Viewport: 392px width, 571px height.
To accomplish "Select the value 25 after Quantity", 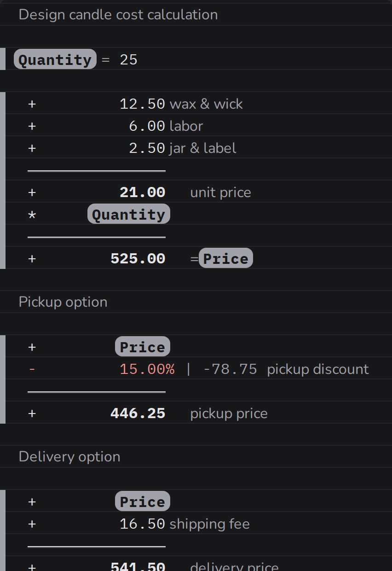I will (129, 60).
